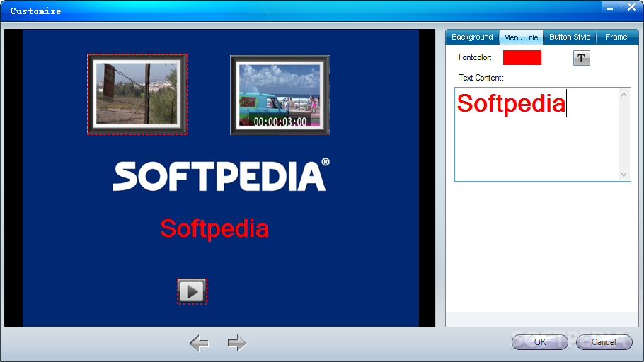Select the play button in menu preview
Viewport: 644px width, 362px height.
(192, 291)
